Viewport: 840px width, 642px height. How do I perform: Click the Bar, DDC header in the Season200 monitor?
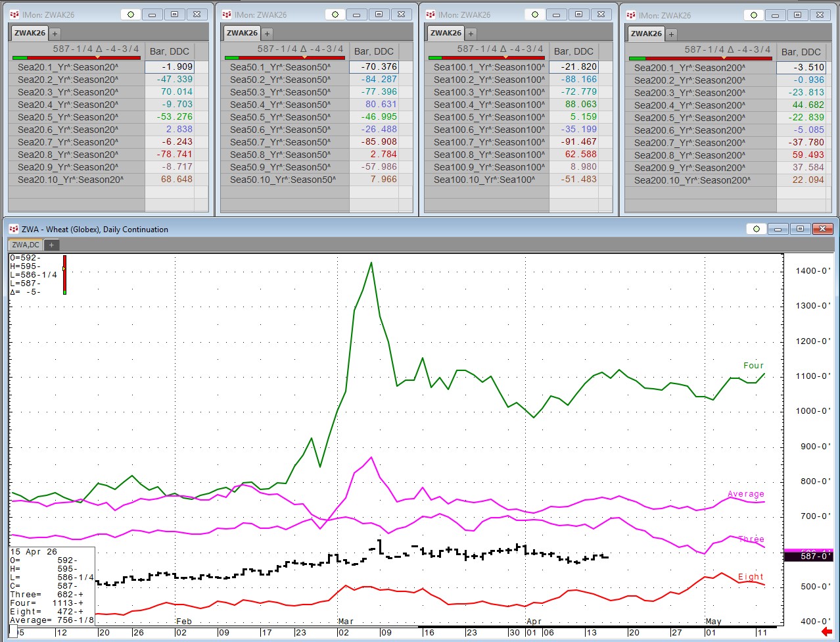point(801,52)
